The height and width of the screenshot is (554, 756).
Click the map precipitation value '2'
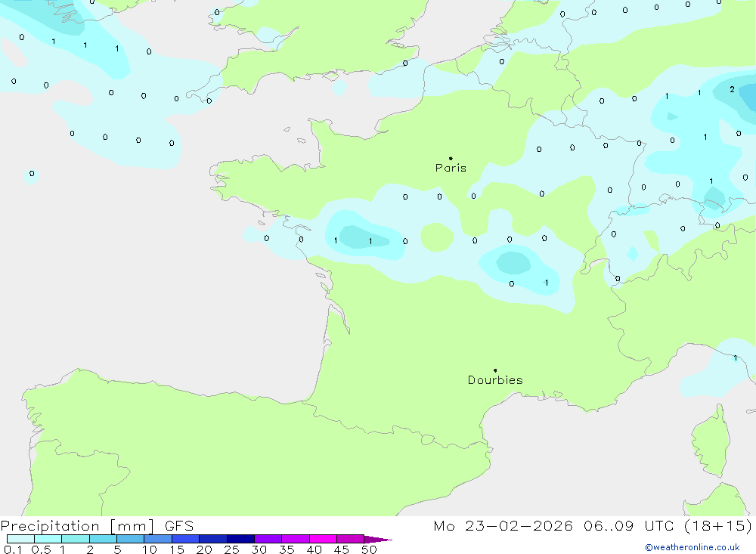[x=733, y=89]
